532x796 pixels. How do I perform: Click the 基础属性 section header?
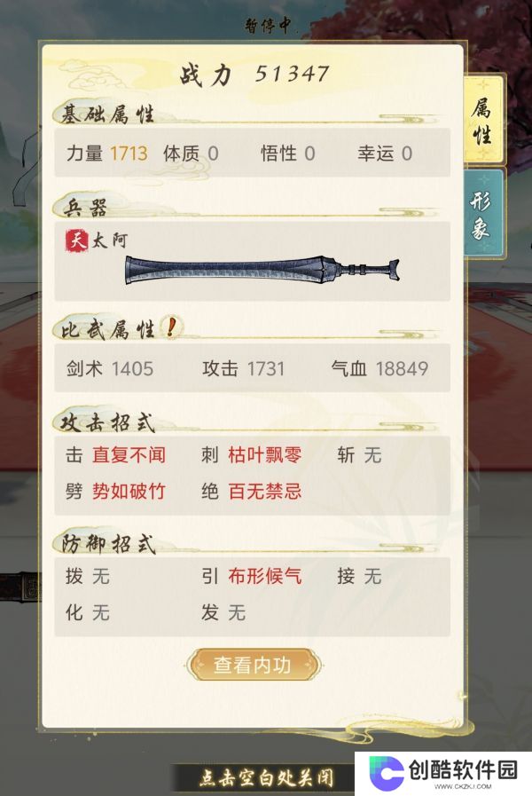pyautogui.click(x=107, y=114)
